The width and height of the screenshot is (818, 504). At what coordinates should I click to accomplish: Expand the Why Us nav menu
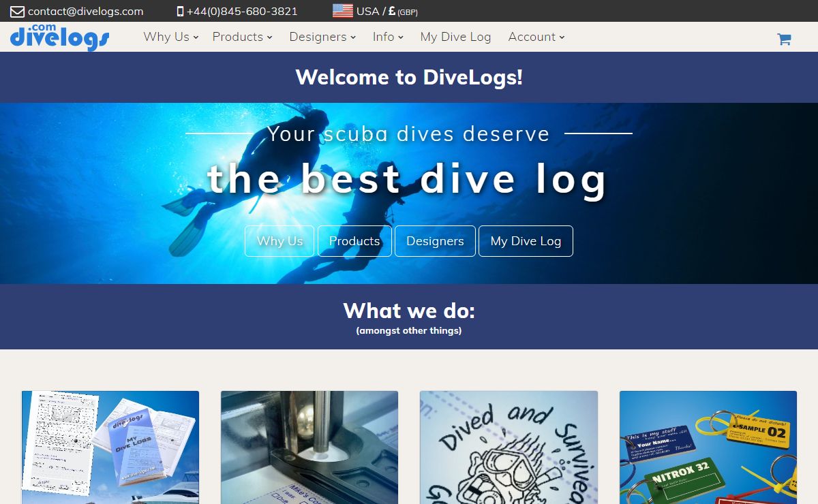click(x=171, y=37)
